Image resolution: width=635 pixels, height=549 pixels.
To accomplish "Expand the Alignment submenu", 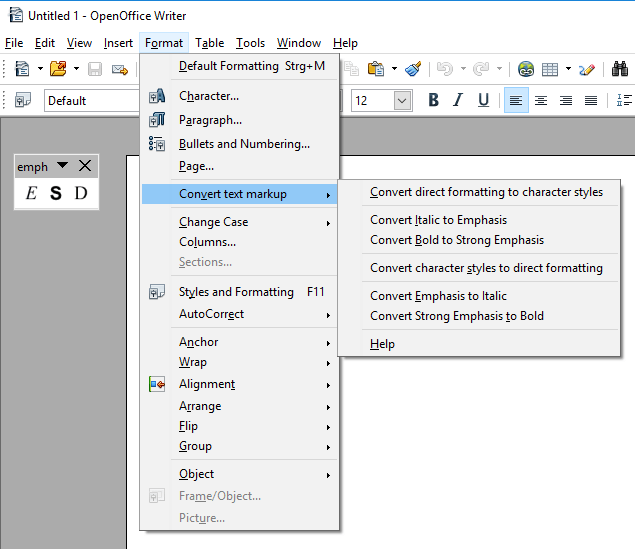I will 239,384.
